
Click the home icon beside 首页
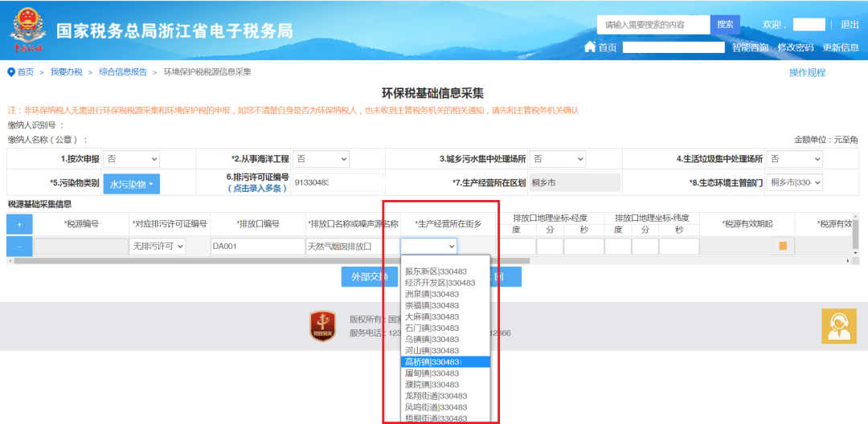pyautogui.click(x=590, y=47)
